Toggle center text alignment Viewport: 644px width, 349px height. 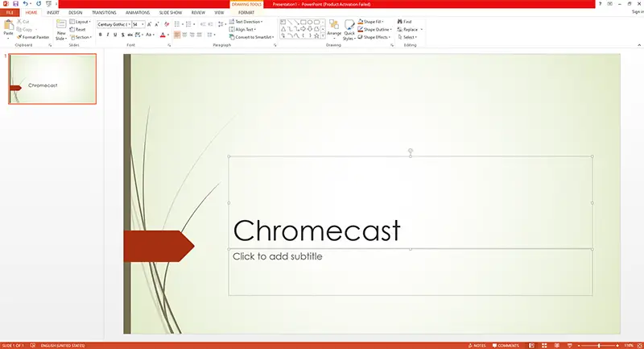184,35
